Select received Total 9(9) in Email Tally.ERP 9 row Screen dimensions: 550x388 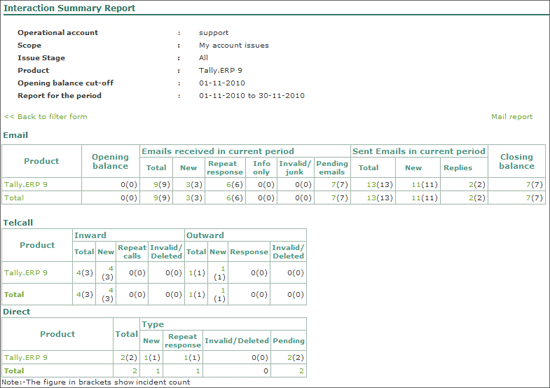click(162, 184)
